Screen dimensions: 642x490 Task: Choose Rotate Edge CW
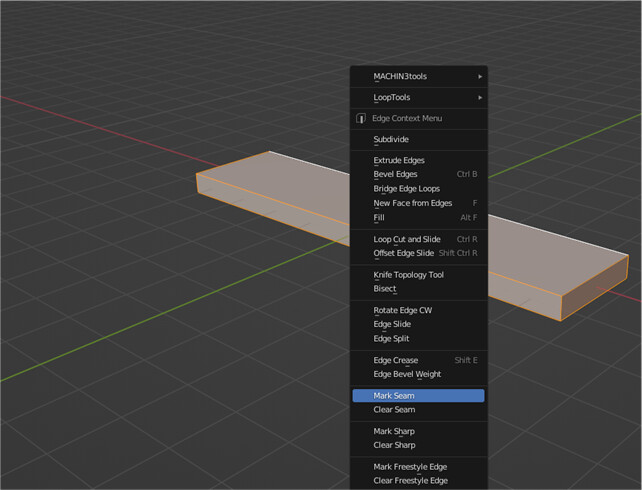(418, 310)
